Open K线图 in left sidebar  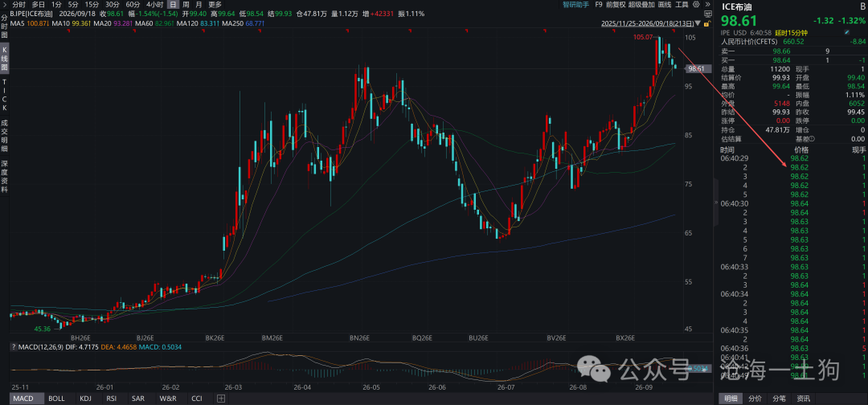coord(5,59)
